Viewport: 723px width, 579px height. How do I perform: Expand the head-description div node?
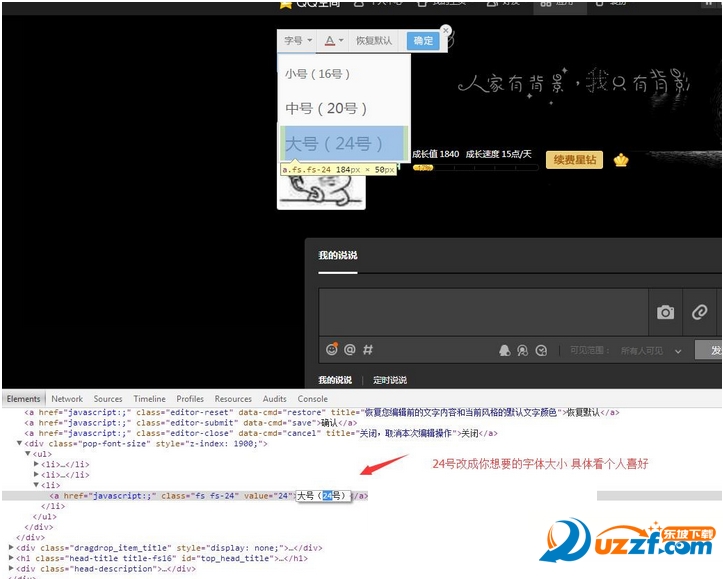(11, 569)
